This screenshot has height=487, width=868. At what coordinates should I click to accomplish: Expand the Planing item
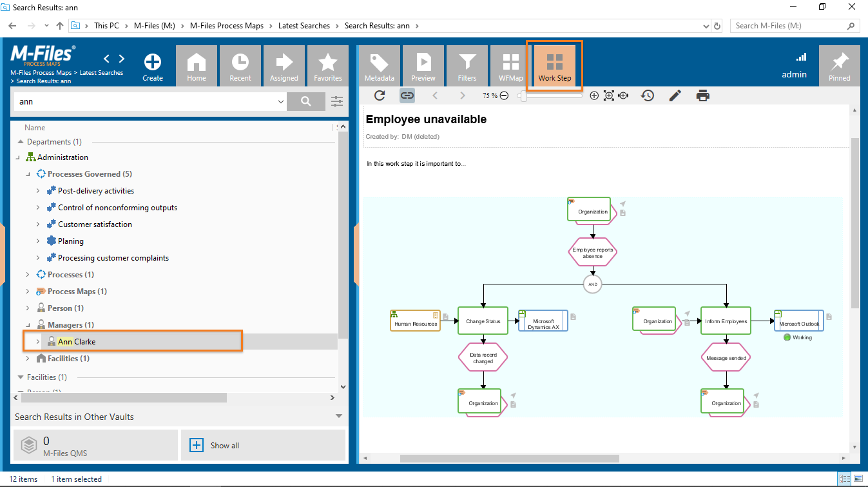coord(38,241)
